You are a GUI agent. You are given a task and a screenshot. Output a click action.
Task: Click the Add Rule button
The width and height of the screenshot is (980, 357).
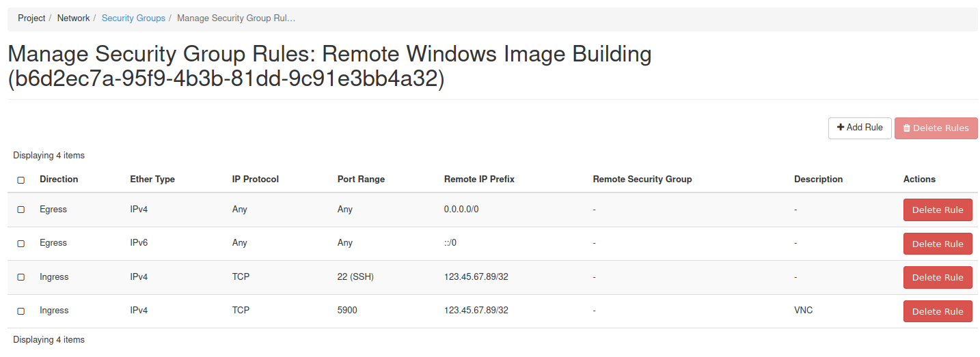point(860,128)
